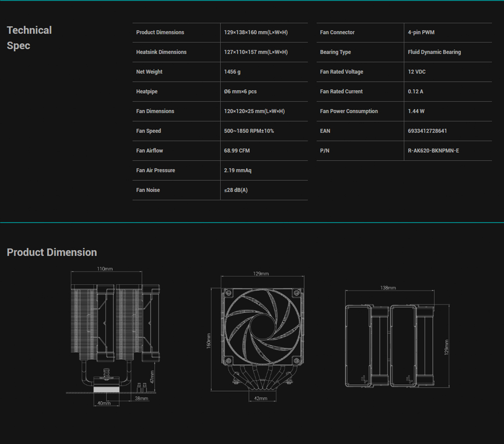Select the Product Dimensions spec row

click(x=220, y=32)
